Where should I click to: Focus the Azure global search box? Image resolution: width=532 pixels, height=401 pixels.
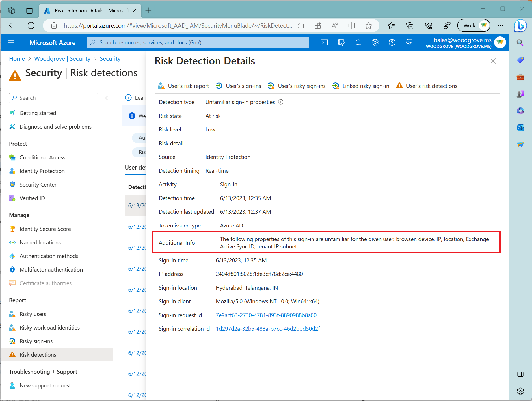tap(198, 42)
